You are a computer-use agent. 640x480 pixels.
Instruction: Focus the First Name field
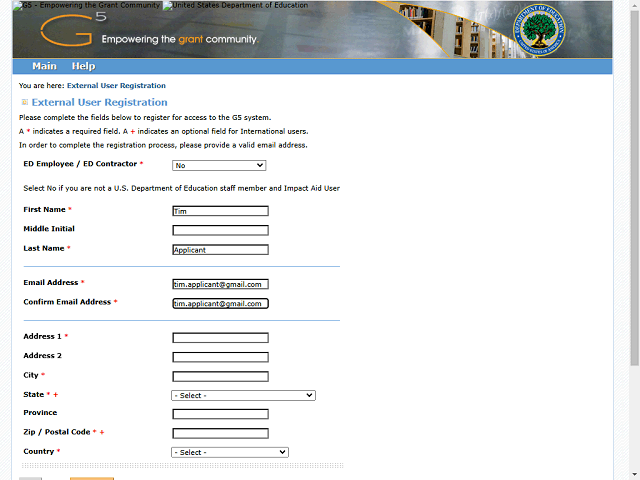pos(220,211)
